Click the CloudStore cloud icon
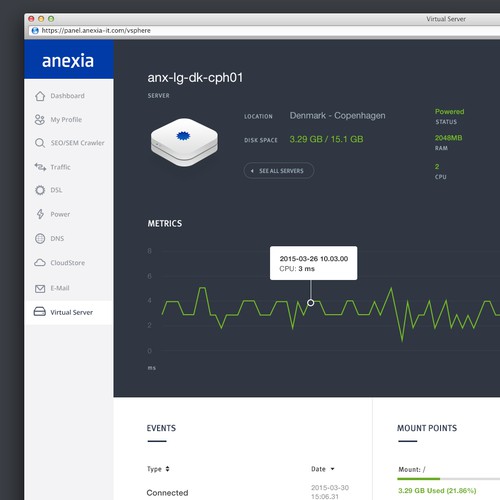500x500 pixels. coord(40,263)
